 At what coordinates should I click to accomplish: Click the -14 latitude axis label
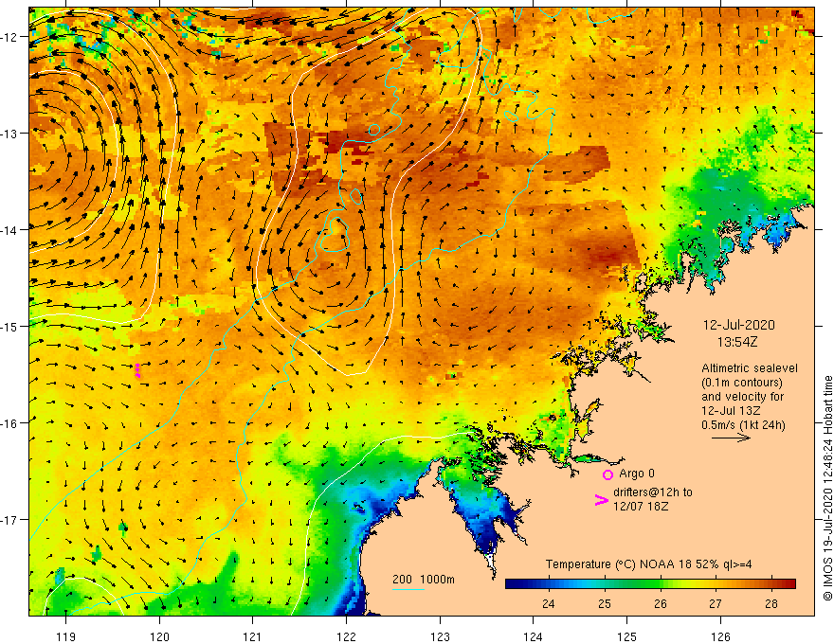(x=10, y=229)
